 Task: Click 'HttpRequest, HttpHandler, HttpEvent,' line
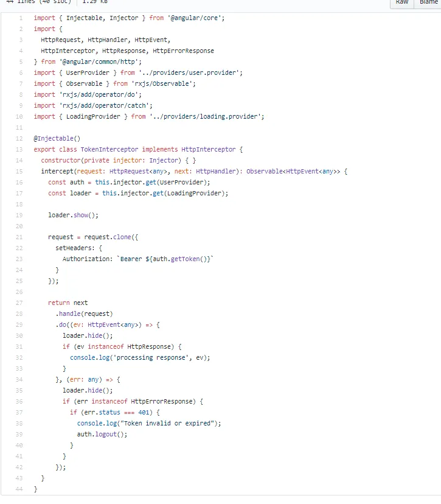(x=105, y=40)
